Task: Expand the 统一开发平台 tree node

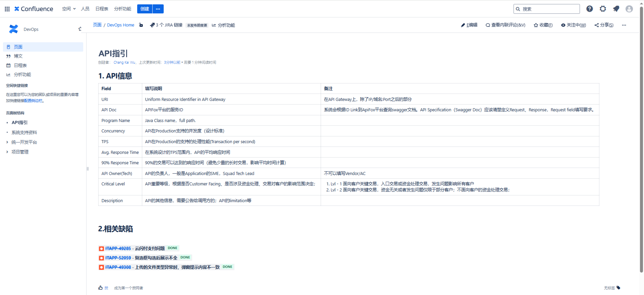Action: pyautogui.click(x=7, y=142)
